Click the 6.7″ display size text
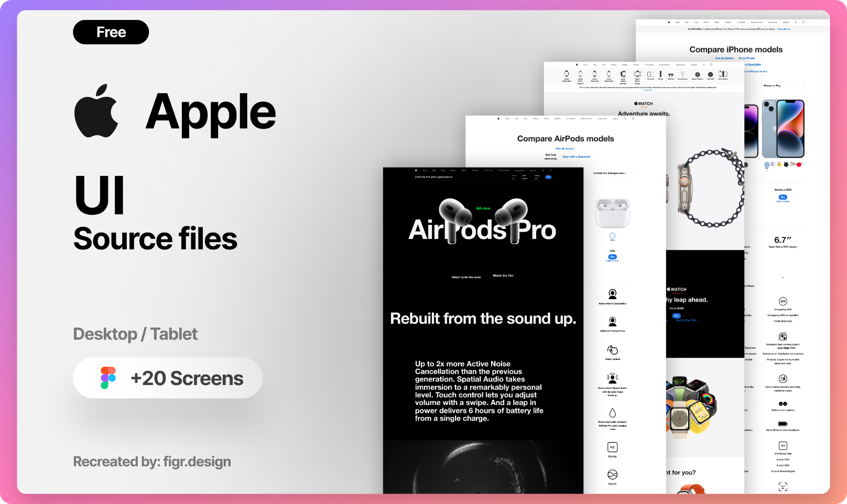847x504 pixels. [783, 240]
